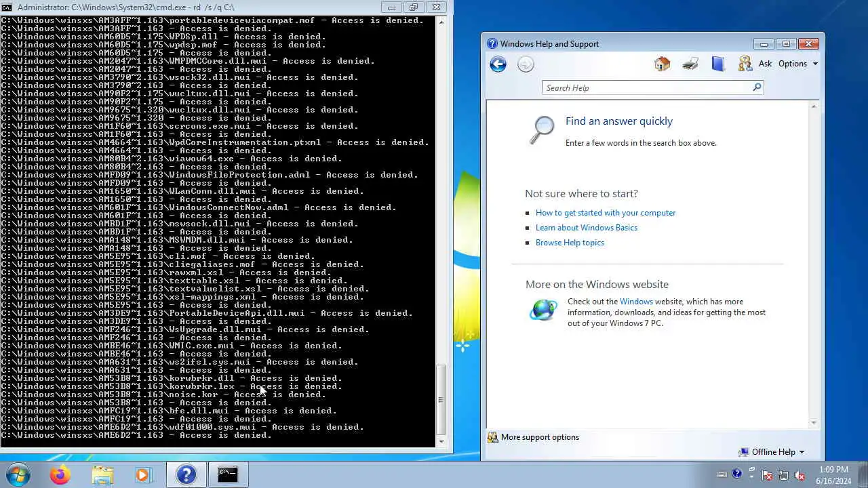
Task: Switch to Help and Support taskbar button
Action: tap(186, 474)
